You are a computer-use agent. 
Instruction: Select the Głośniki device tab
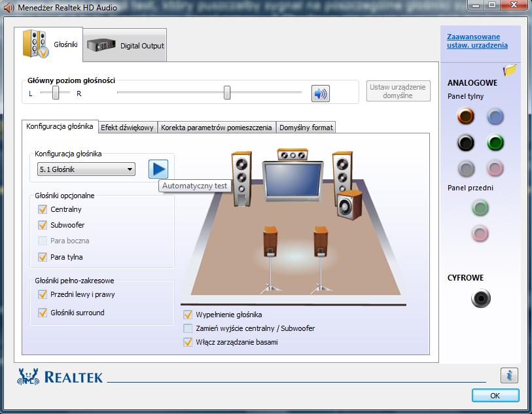click(48, 44)
